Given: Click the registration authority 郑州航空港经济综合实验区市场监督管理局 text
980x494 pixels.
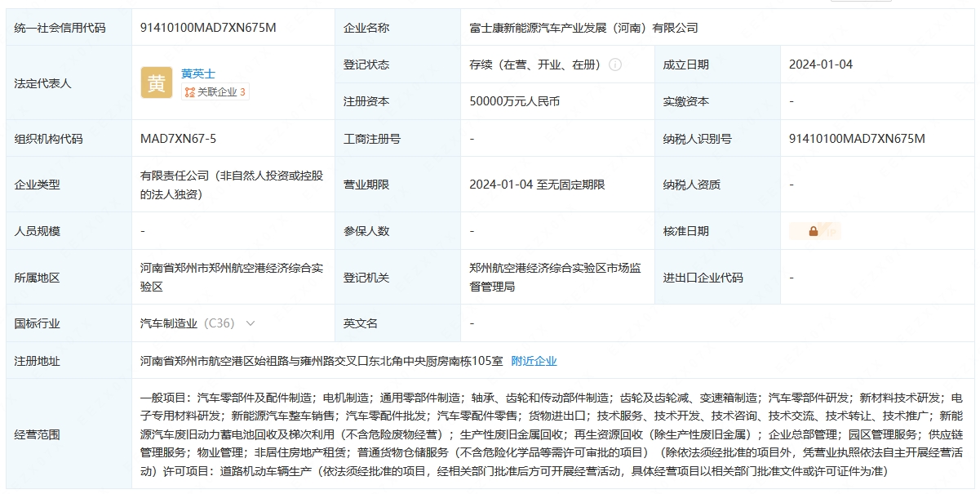Looking at the screenshot, I should coord(554,277).
